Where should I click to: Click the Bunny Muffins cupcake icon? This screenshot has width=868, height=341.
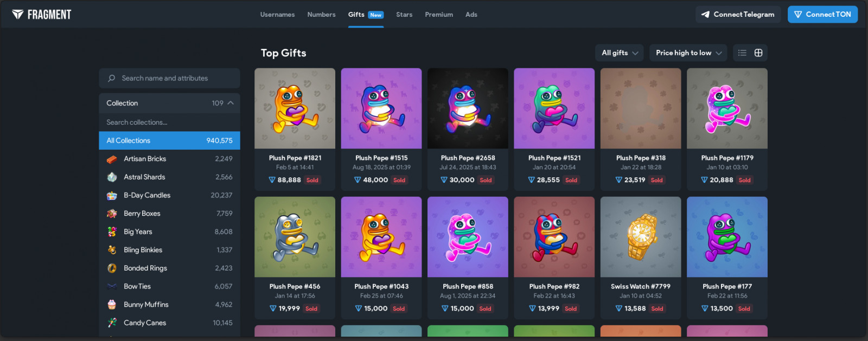tap(112, 305)
